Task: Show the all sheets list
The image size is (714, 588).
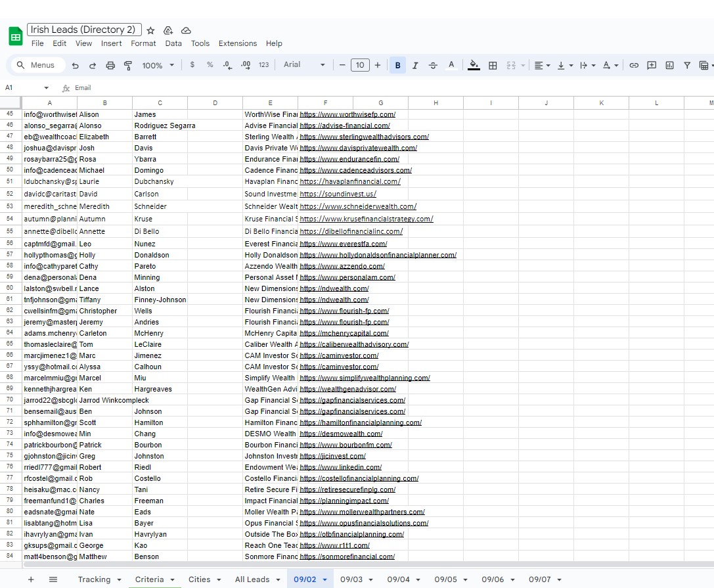Action: point(53,579)
